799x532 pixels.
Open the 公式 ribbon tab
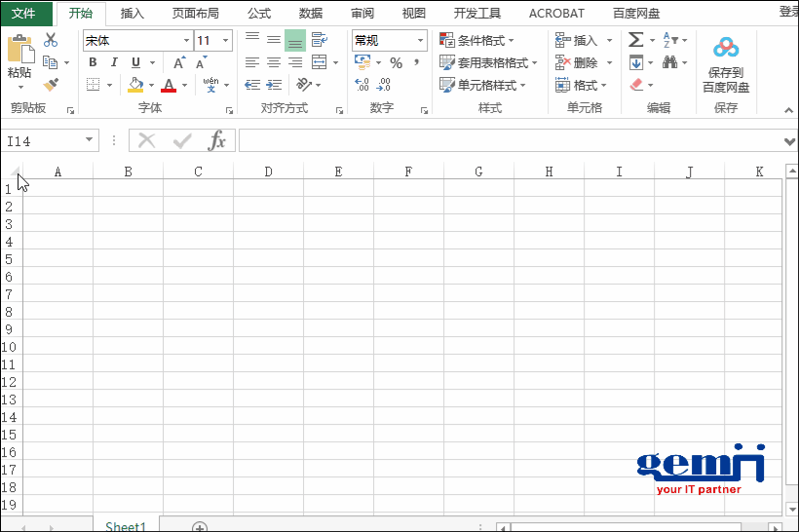(259, 14)
